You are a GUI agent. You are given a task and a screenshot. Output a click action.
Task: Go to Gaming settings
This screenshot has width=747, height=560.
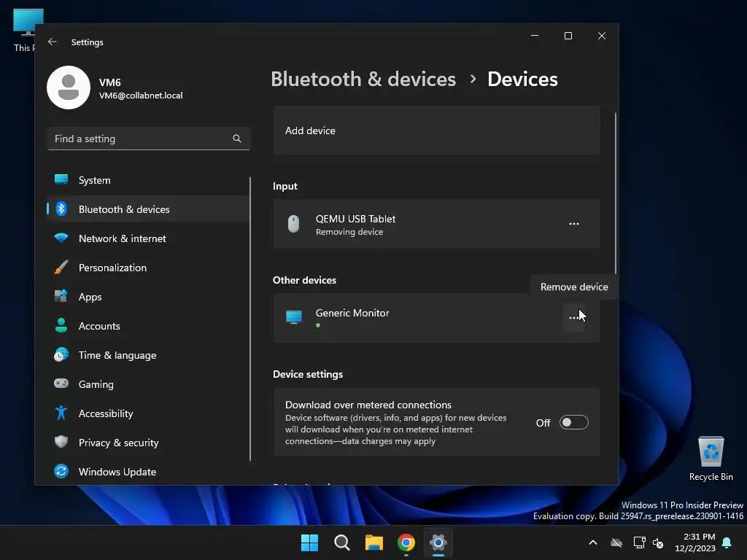tap(147, 384)
